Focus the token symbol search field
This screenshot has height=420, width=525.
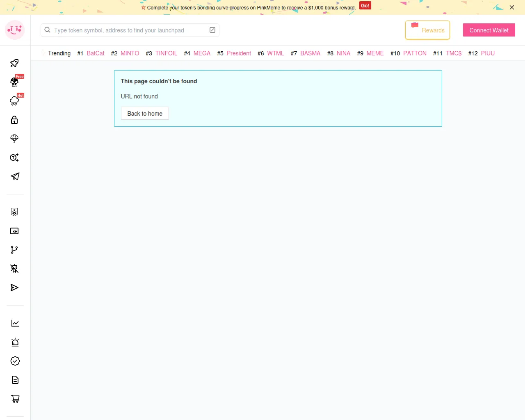(x=127, y=30)
